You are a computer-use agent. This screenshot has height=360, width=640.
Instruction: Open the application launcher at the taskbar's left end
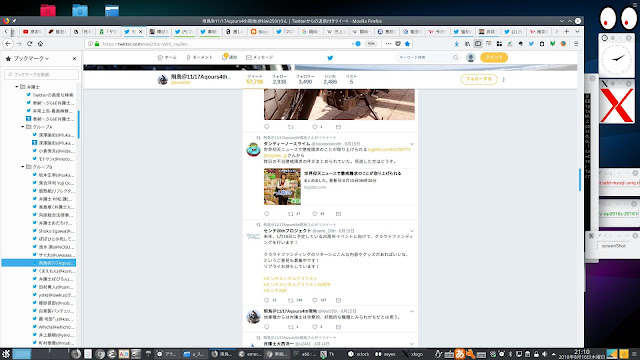point(6,354)
